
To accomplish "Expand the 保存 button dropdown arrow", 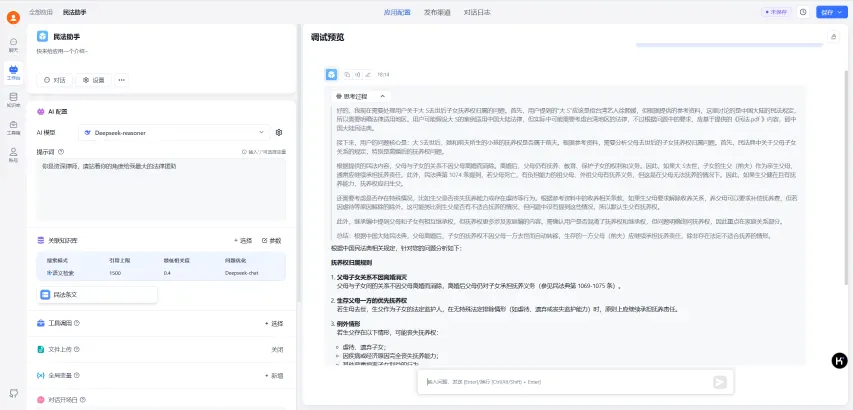I will pos(841,12).
